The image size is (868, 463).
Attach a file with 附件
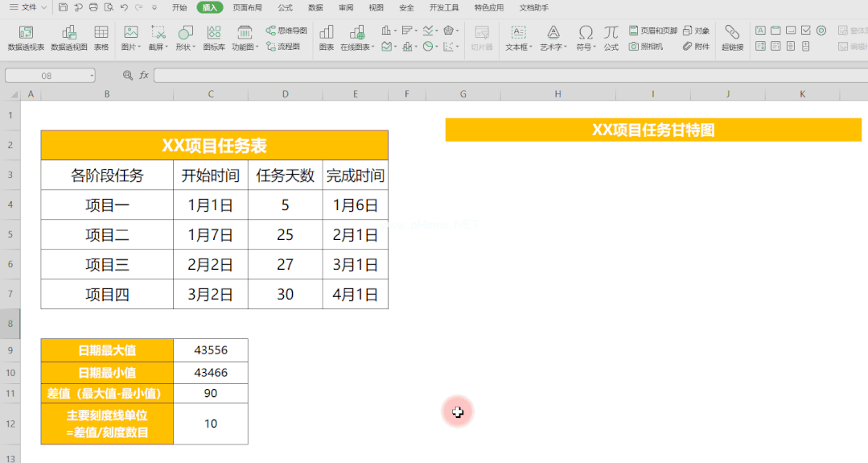(697, 47)
